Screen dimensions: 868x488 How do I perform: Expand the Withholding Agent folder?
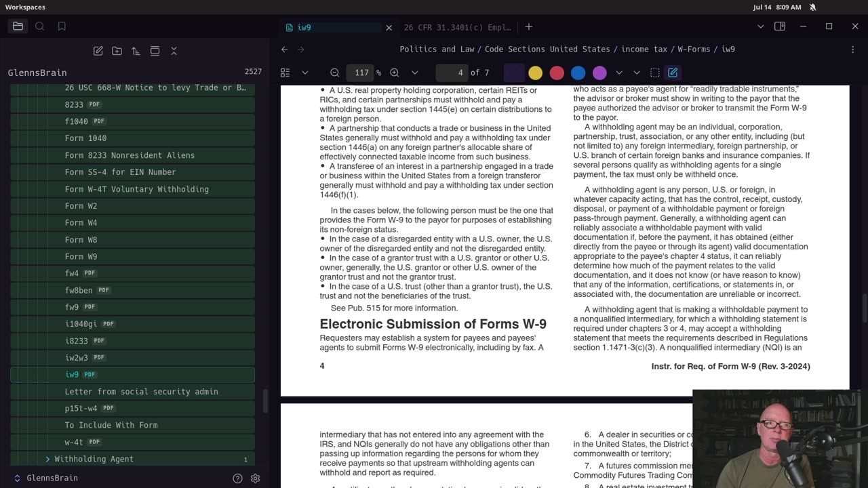[132, 459]
